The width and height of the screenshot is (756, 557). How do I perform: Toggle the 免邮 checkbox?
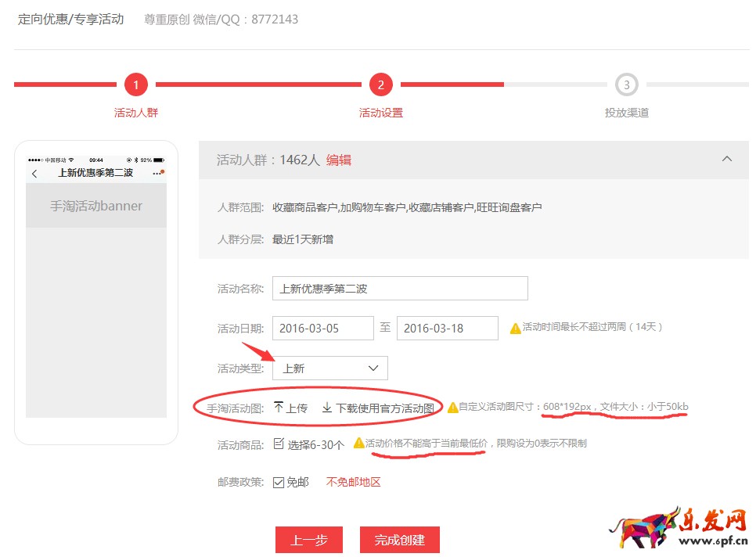279,483
